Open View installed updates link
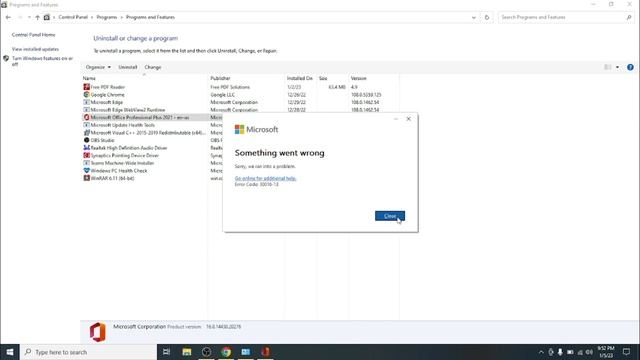 [x=35, y=49]
